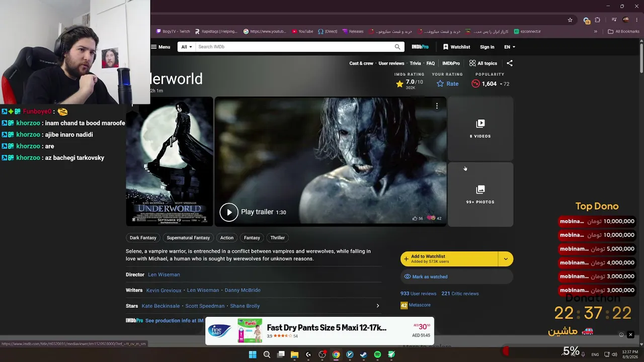This screenshot has width=644, height=362.
Task: Show hidden bookmarks with the overflow chevron
Action: [596, 31]
